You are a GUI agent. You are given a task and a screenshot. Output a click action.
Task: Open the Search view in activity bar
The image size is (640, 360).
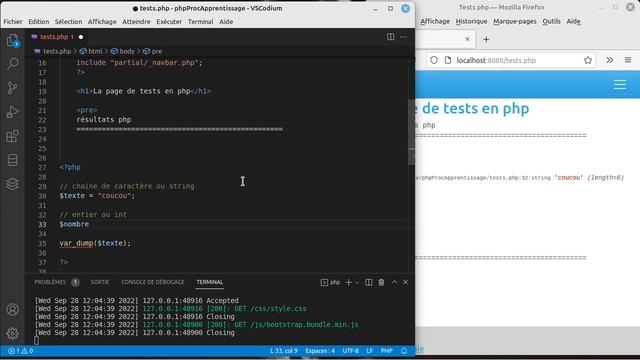[x=13, y=64]
